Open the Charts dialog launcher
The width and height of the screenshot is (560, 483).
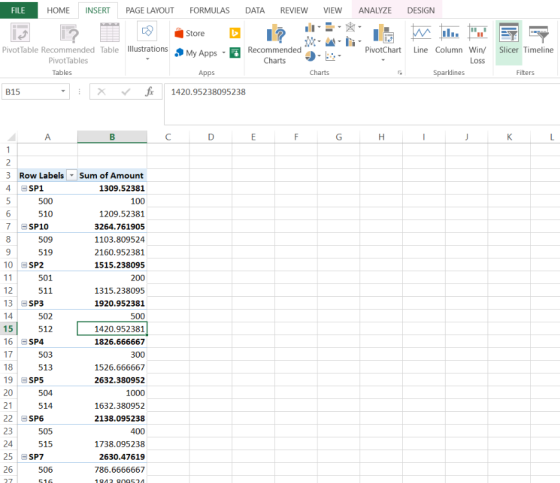(400, 73)
